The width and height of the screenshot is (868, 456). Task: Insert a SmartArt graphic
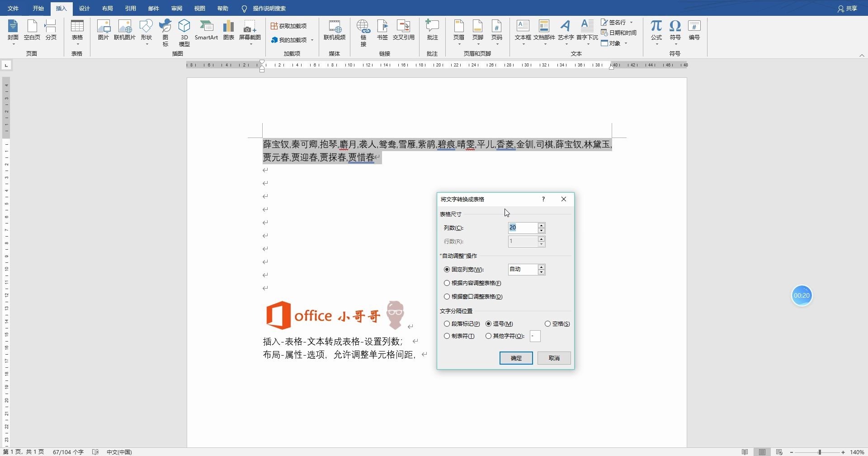click(207, 32)
